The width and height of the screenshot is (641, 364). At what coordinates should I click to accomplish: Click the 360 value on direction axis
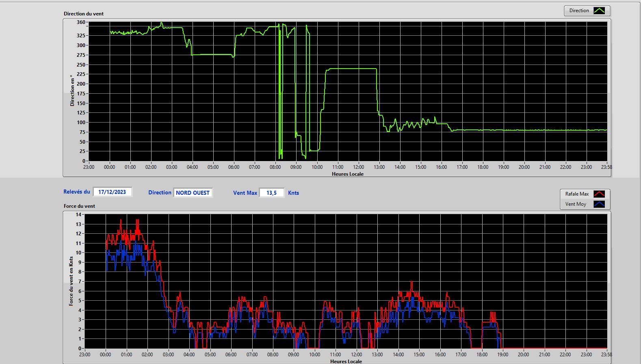(81, 22)
